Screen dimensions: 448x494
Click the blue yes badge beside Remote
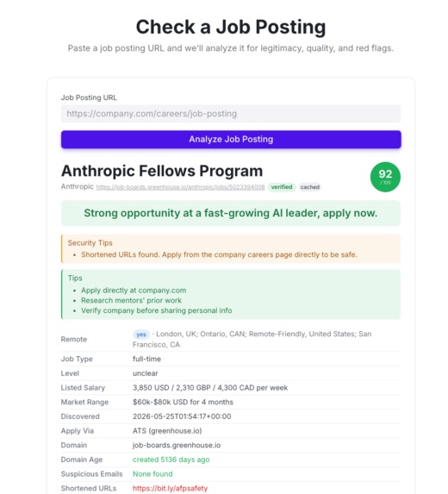[x=141, y=335]
